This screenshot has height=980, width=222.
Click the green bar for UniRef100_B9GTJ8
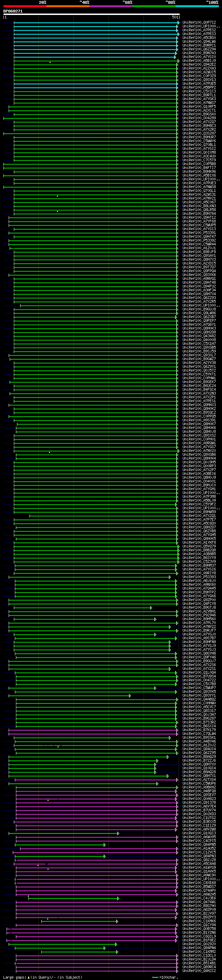tap(83, 608)
